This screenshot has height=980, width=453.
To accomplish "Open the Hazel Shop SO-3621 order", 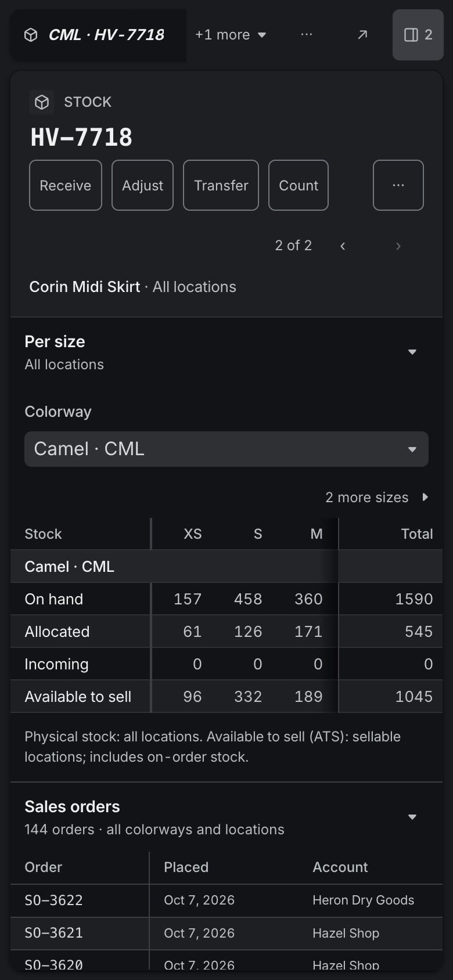I will coord(227,933).
